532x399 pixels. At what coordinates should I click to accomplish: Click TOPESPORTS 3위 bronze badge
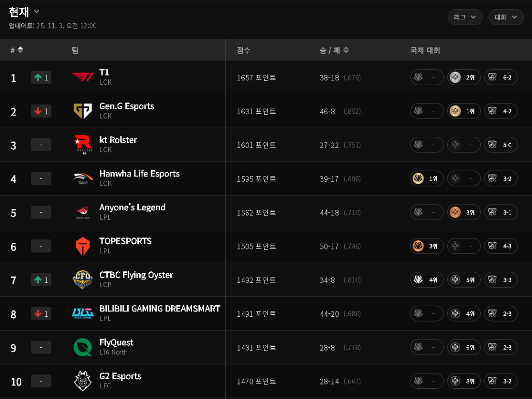[427, 246]
